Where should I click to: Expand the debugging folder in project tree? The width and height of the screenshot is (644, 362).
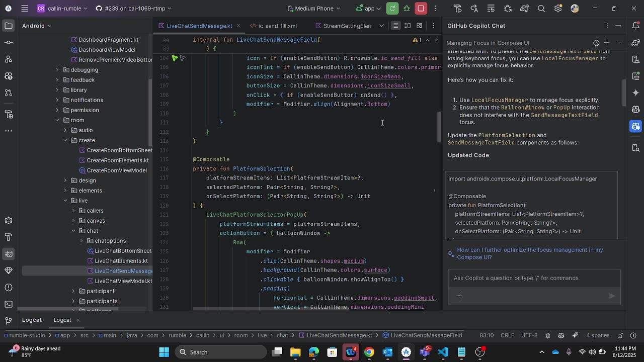click(x=57, y=70)
